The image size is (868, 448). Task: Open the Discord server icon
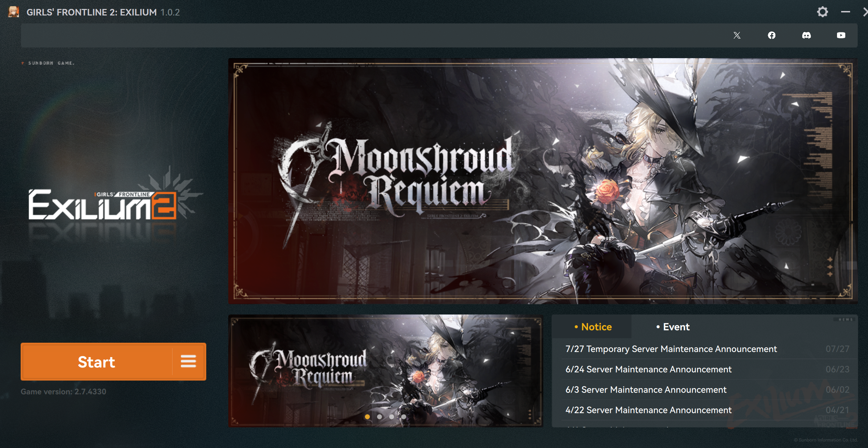[x=806, y=35]
